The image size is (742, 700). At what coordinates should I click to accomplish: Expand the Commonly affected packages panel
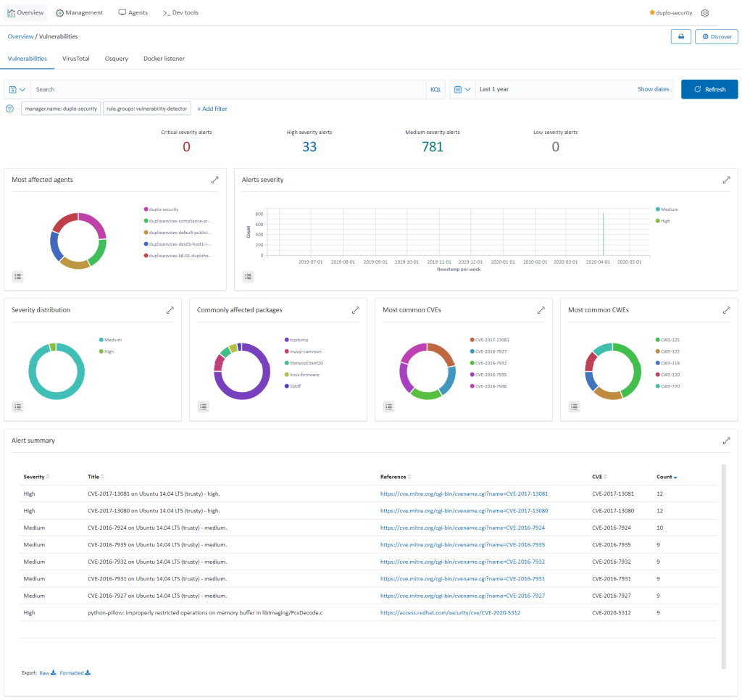[x=355, y=310]
